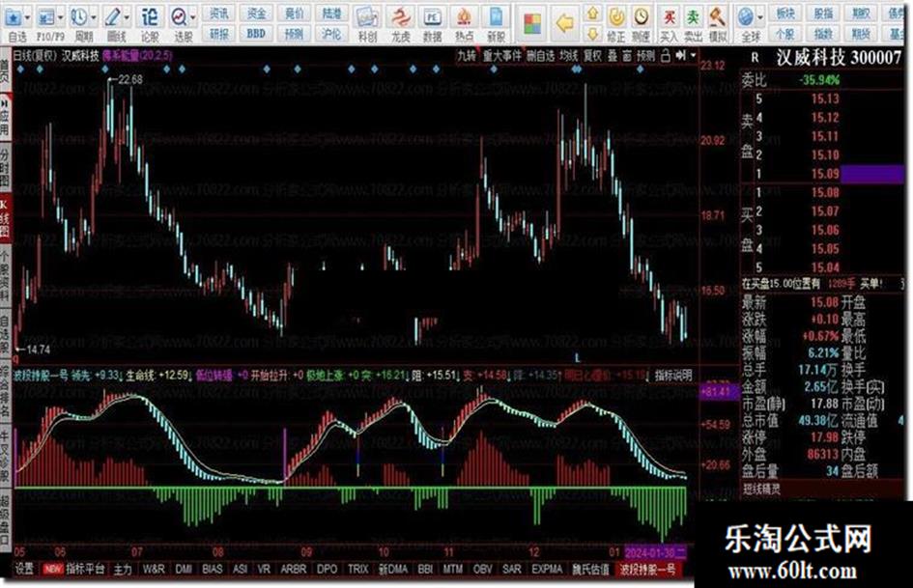The image size is (913, 588).
Task: Open the 全球 globe icon
Action: point(746,17)
